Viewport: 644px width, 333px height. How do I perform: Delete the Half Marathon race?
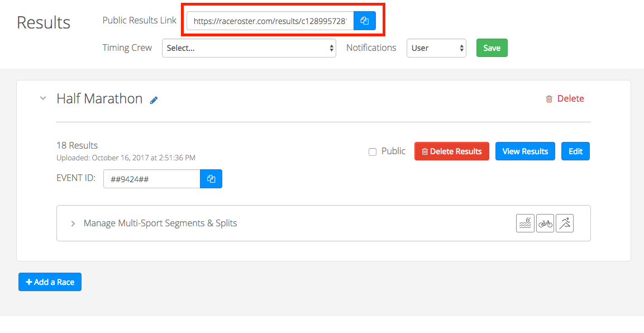[x=565, y=98]
